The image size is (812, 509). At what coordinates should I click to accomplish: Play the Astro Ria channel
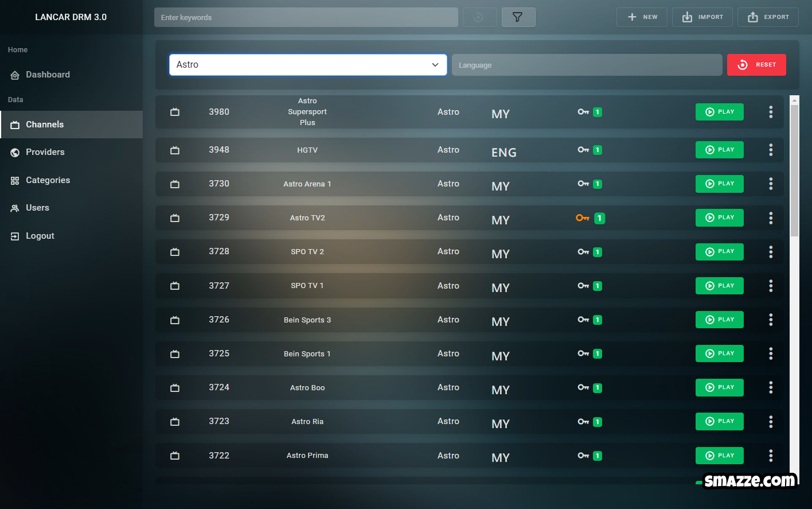[720, 421]
